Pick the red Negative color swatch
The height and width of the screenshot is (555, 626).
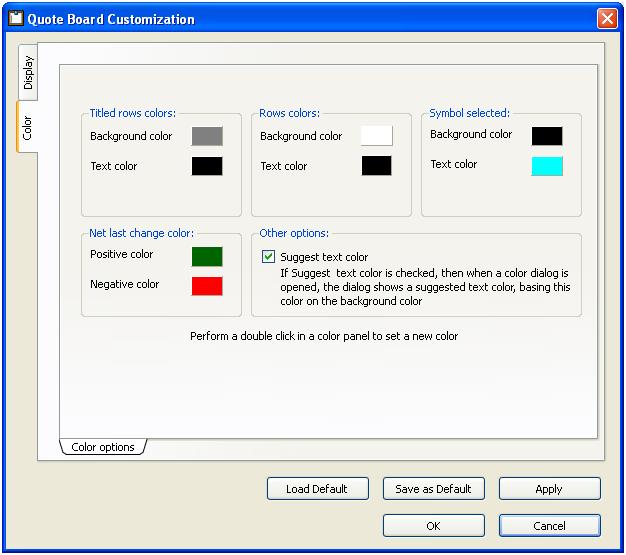[207, 286]
